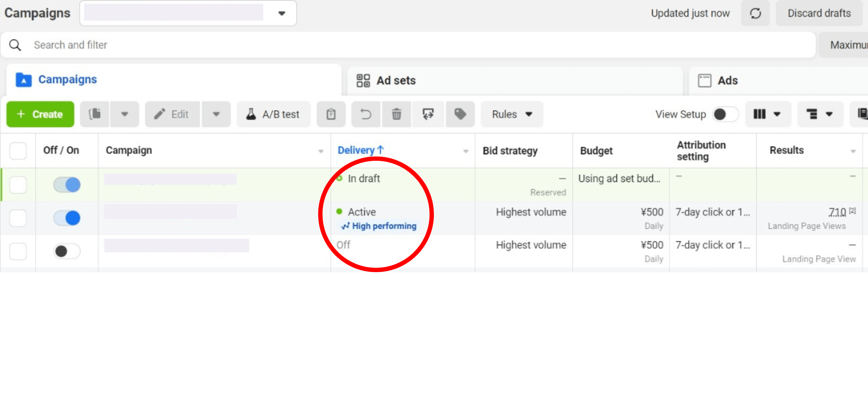Image resolution: width=868 pixels, height=409 pixels.
Task: Open the Edit options dropdown arrow
Action: tap(216, 114)
